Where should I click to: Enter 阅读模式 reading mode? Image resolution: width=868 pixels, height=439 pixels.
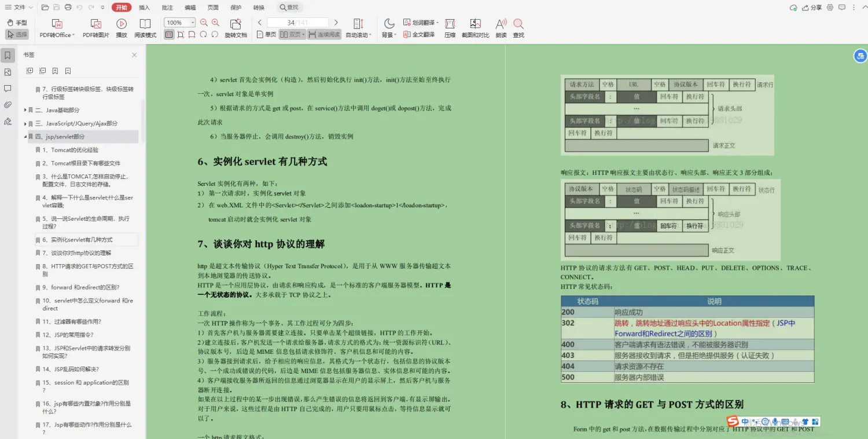click(145, 28)
